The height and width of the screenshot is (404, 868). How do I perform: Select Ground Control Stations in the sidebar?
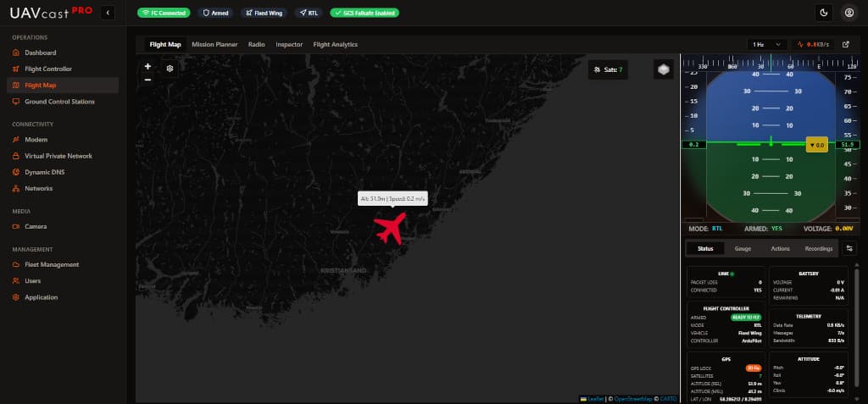click(59, 102)
